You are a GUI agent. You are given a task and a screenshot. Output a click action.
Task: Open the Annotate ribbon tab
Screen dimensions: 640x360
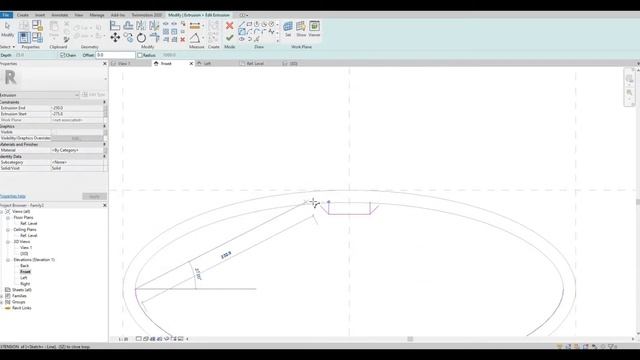(60, 15)
